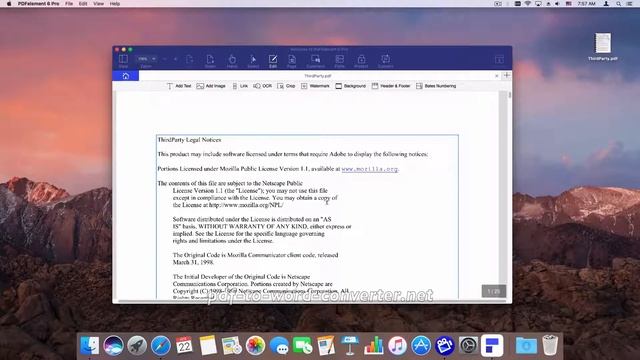Open the Help menu

(115, 3)
